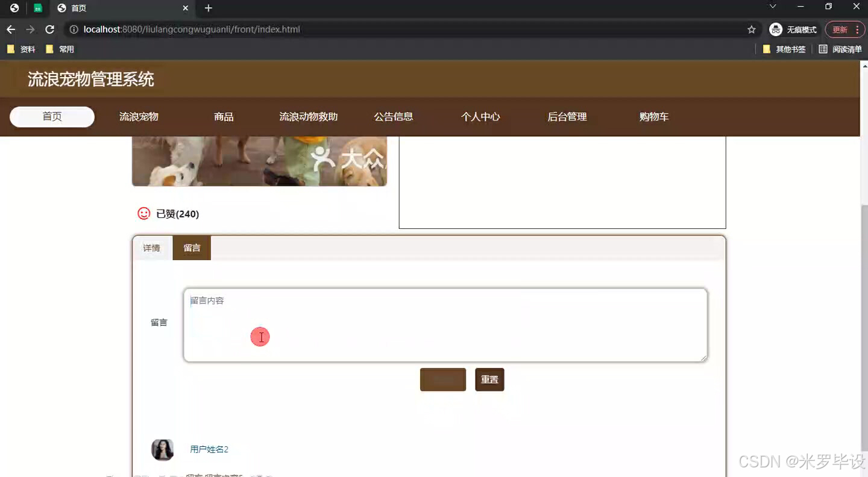Viewport: 868px width, 477px height.
Task: Switch to the 详情 tab
Action: point(152,248)
